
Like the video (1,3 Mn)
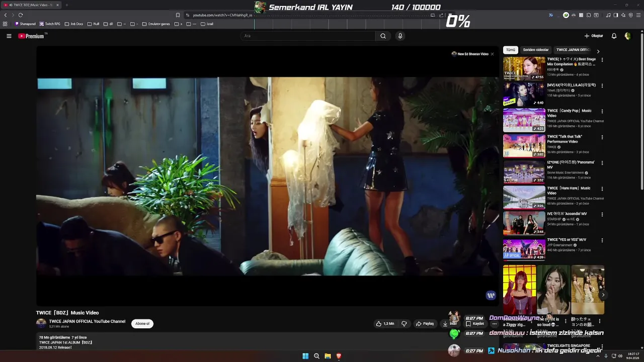385,324
